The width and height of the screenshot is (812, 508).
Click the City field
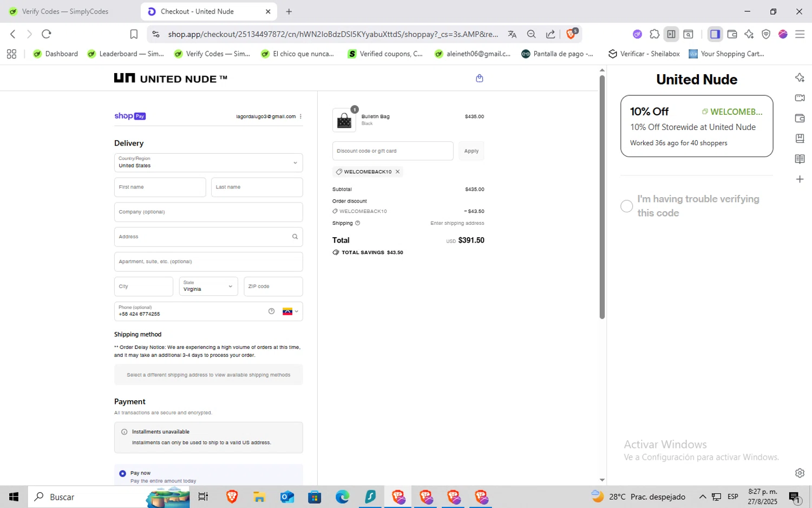click(143, 286)
